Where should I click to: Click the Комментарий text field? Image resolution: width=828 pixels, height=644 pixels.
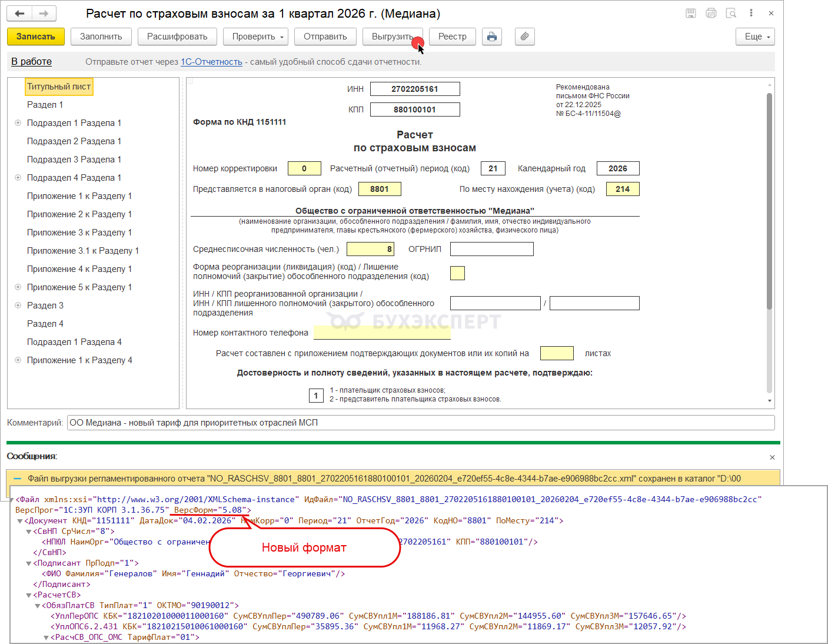[x=420, y=423]
